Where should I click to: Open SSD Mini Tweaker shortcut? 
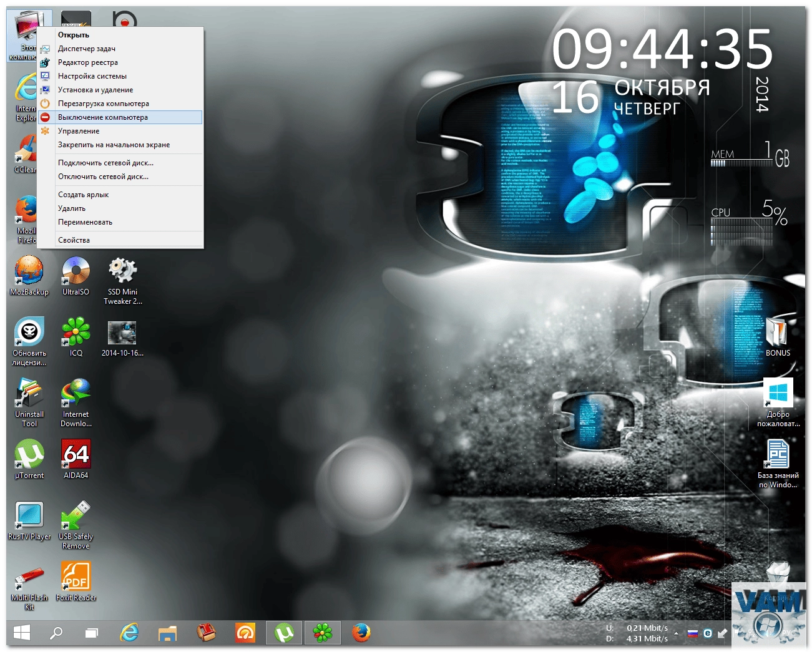pyautogui.click(x=122, y=280)
